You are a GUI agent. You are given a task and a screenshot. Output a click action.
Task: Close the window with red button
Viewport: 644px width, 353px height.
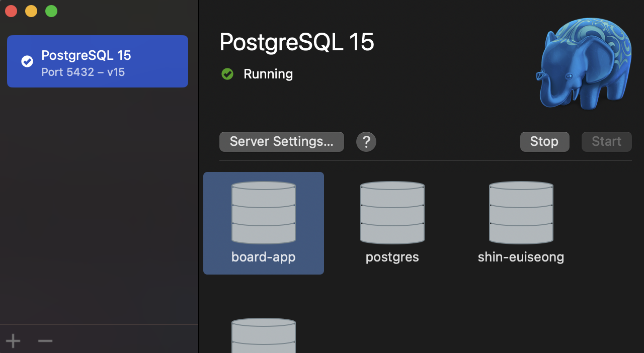[11, 11]
